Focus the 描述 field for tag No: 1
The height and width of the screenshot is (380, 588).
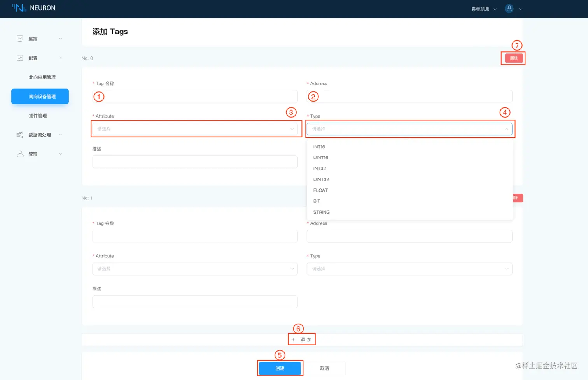tap(195, 301)
